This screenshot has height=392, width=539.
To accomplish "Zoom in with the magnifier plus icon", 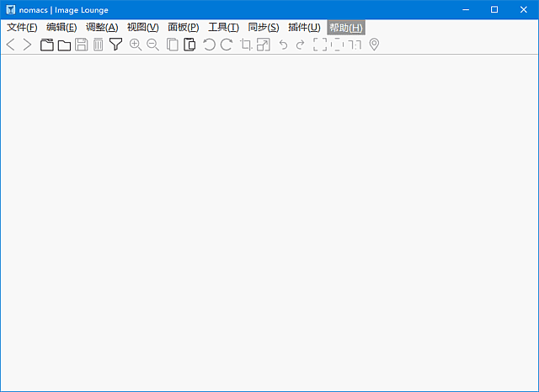I will pyautogui.click(x=135, y=45).
